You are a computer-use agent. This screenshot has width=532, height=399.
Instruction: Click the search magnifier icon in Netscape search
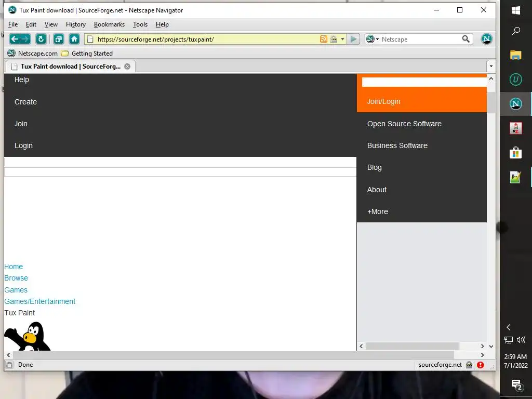click(x=466, y=39)
